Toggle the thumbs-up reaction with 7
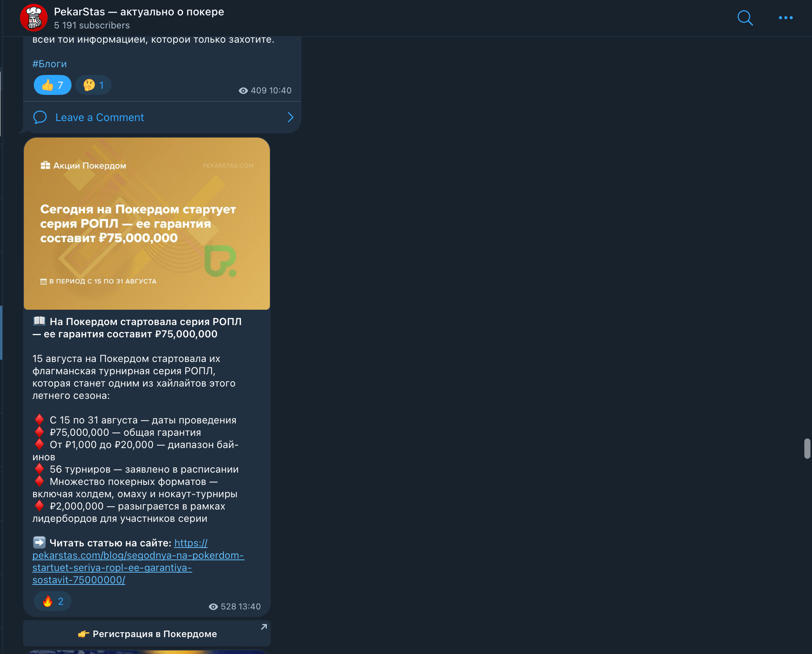Image resolution: width=812 pixels, height=654 pixels. (x=53, y=85)
